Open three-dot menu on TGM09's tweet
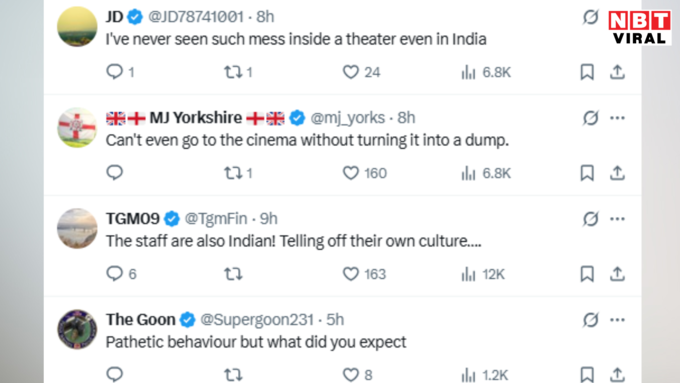The width and height of the screenshot is (680, 383). click(x=617, y=219)
